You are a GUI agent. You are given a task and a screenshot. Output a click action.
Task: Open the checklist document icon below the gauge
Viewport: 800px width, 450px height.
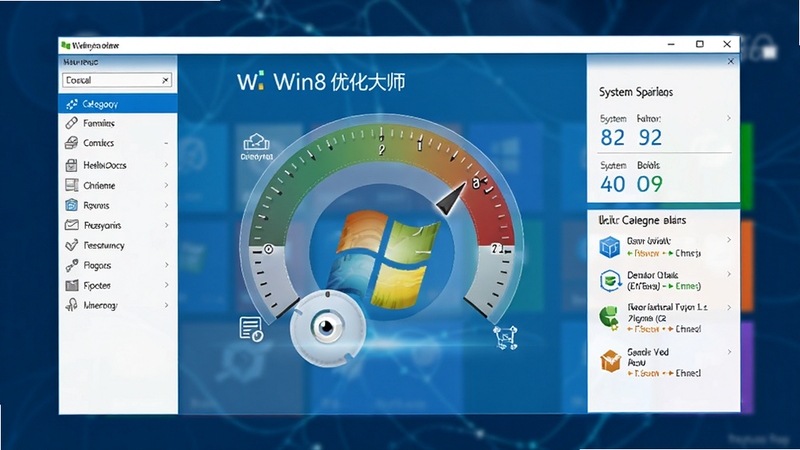pos(251,329)
